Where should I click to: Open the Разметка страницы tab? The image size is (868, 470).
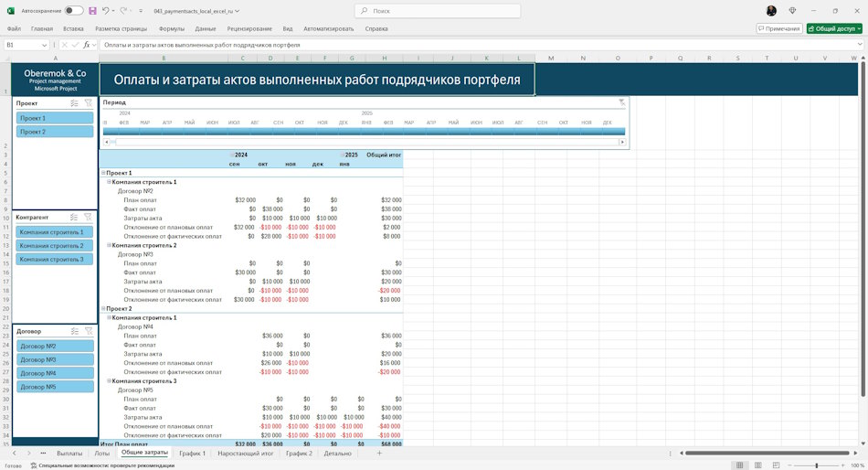coord(122,29)
